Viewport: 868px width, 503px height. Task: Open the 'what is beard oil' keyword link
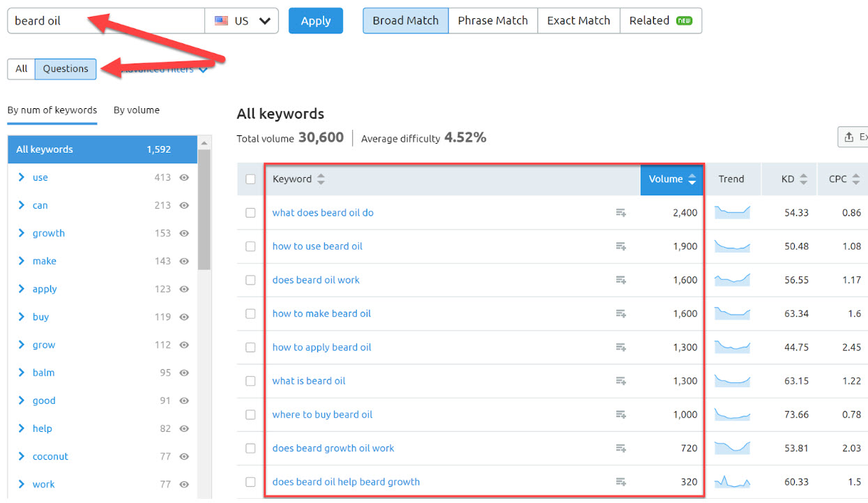pyautogui.click(x=309, y=381)
